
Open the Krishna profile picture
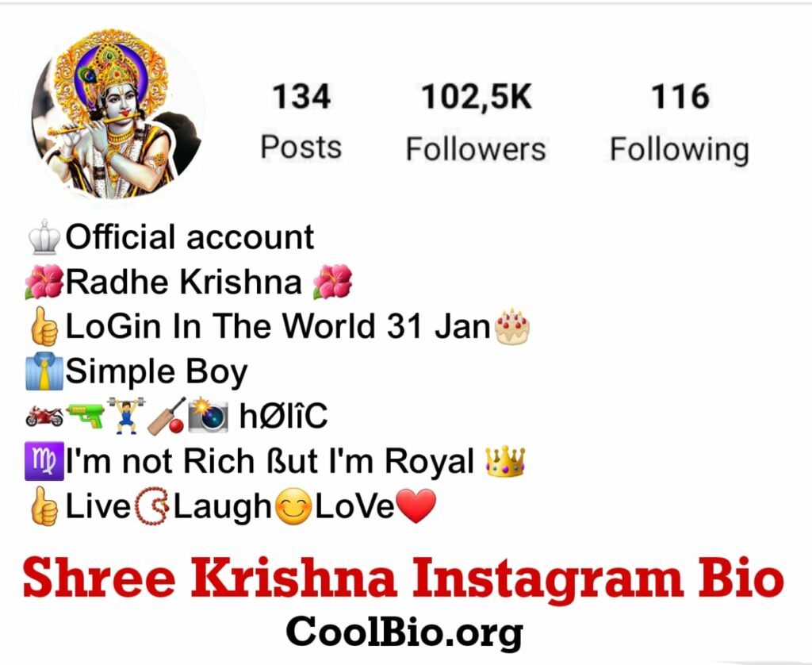(x=117, y=114)
